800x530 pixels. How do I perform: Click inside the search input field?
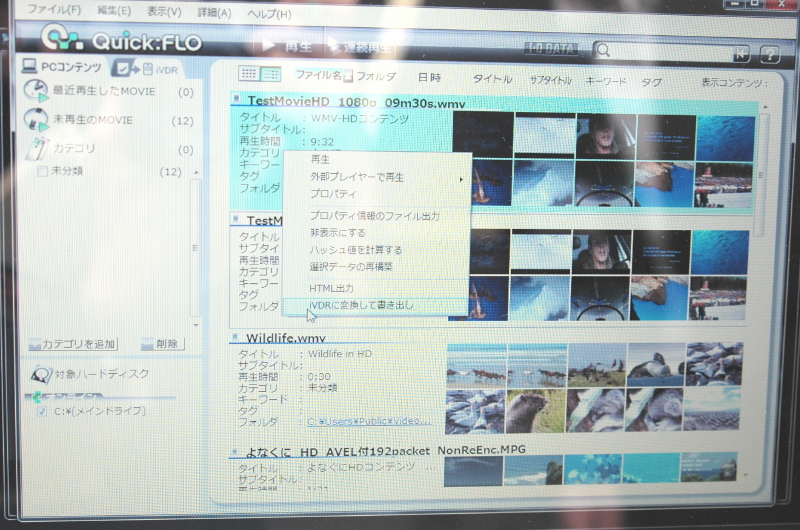pyautogui.click(x=671, y=52)
